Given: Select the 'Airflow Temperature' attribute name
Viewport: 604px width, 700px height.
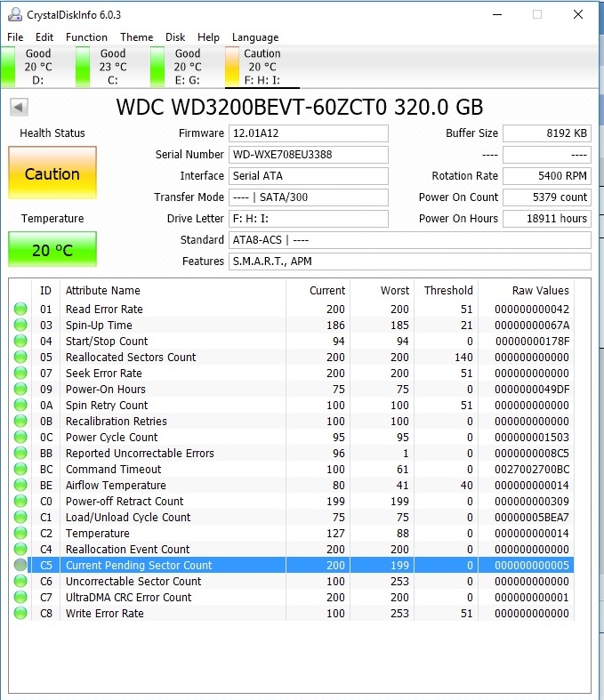Looking at the screenshot, I should click(116, 486).
